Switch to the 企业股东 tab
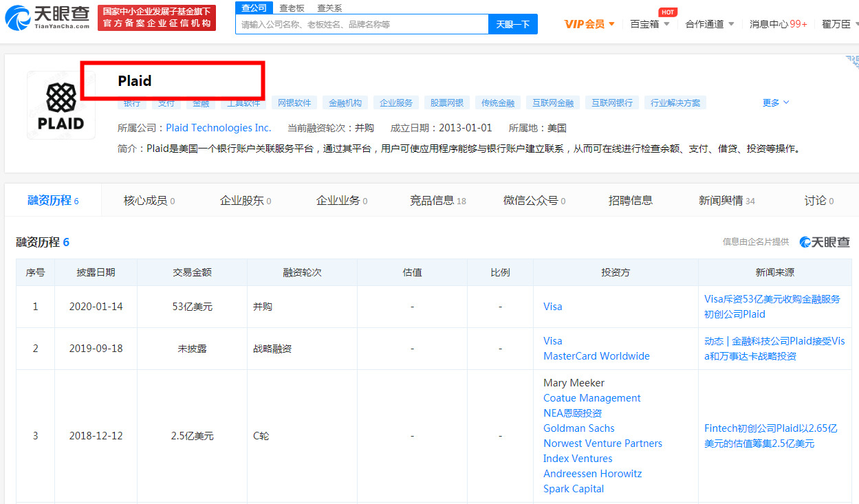This screenshot has width=859, height=504. (x=246, y=200)
